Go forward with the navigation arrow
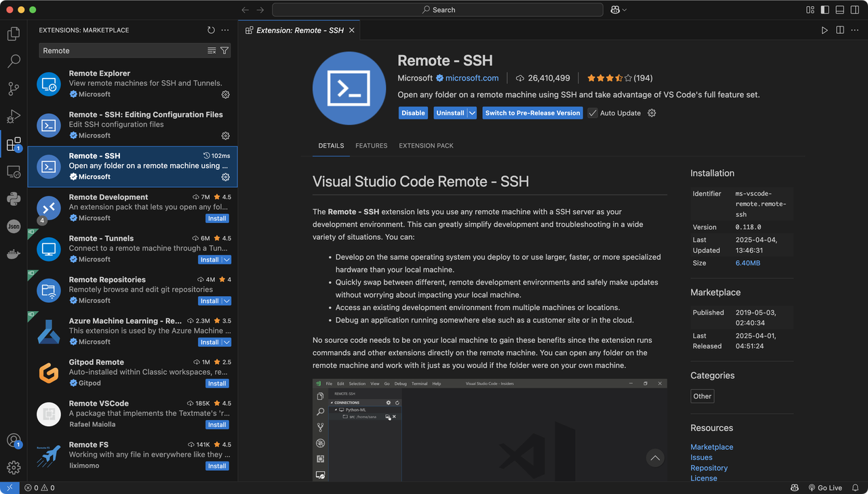 (x=260, y=10)
